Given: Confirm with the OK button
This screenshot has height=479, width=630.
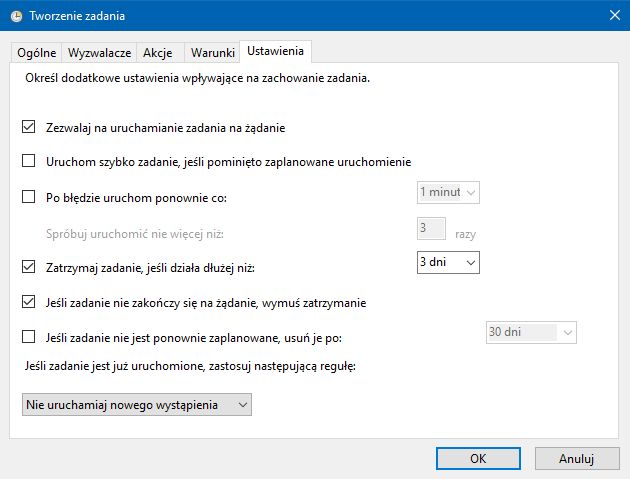Looking at the screenshot, I should (478, 458).
